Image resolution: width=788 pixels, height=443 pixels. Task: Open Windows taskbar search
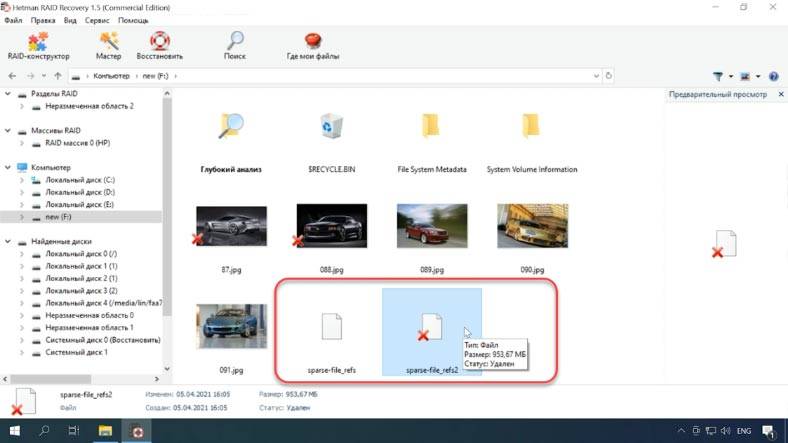click(x=44, y=431)
